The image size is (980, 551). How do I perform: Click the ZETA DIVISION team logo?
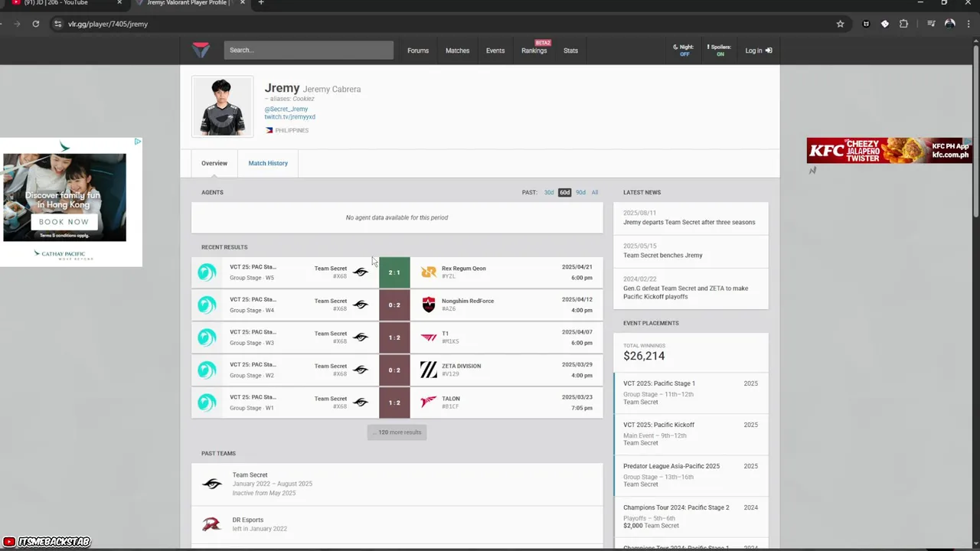(429, 370)
